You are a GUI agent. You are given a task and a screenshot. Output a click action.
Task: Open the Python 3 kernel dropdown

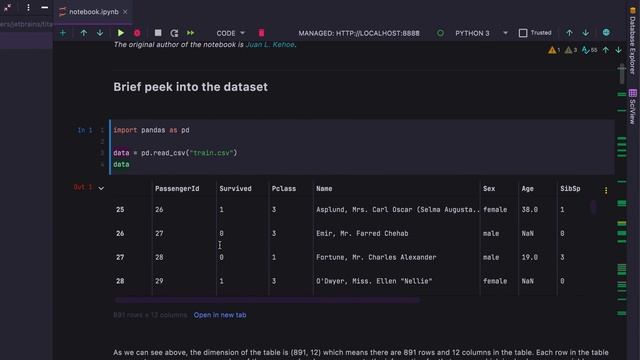[481, 33]
